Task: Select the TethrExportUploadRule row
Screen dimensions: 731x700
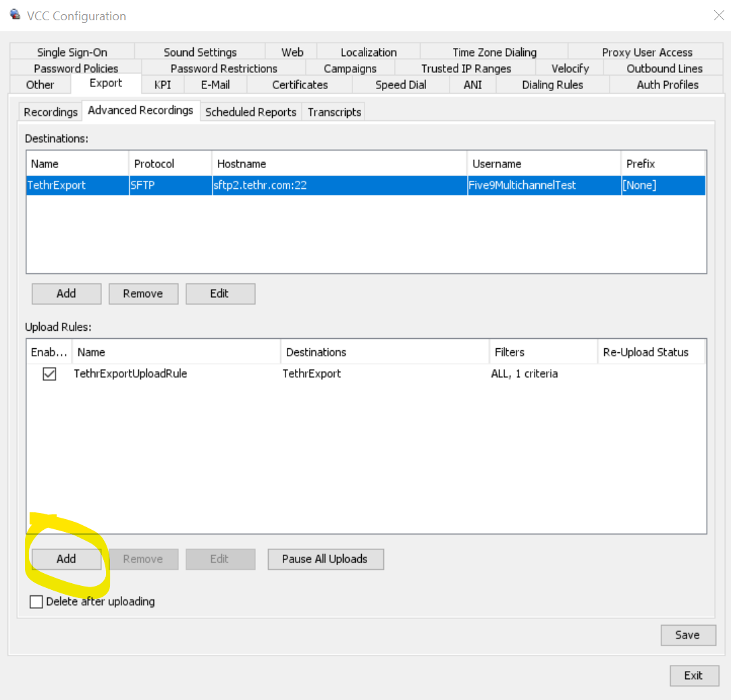Action: click(130, 374)
